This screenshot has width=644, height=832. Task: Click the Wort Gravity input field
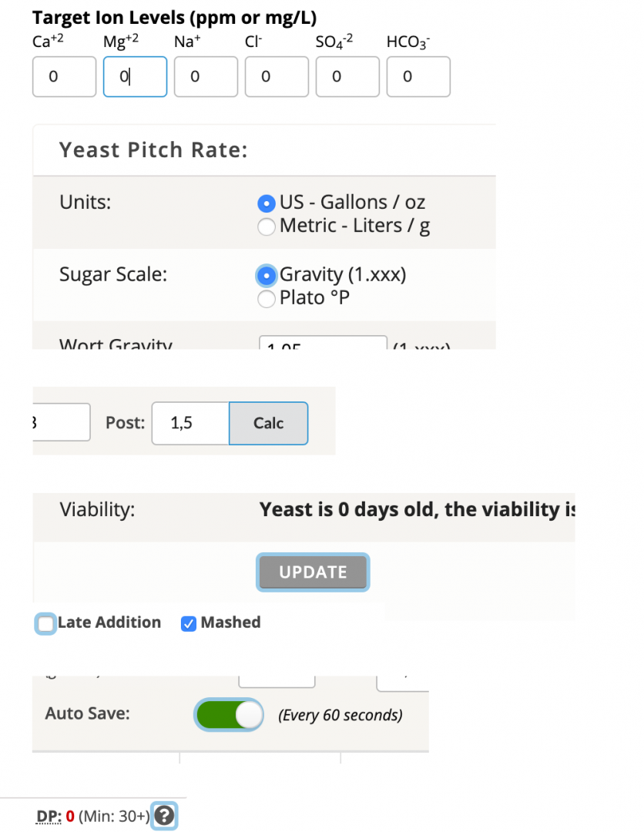(x=323, y=343)
